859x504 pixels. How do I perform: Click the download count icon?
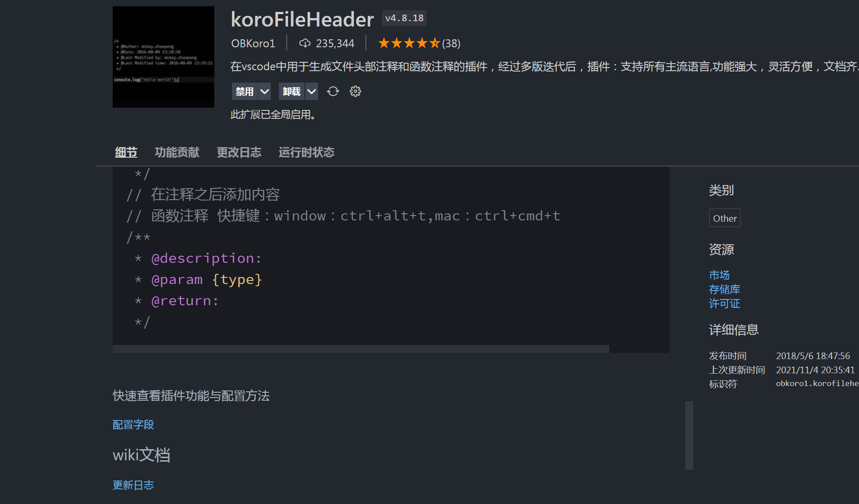pyautogui.click(x=304, y=43)
